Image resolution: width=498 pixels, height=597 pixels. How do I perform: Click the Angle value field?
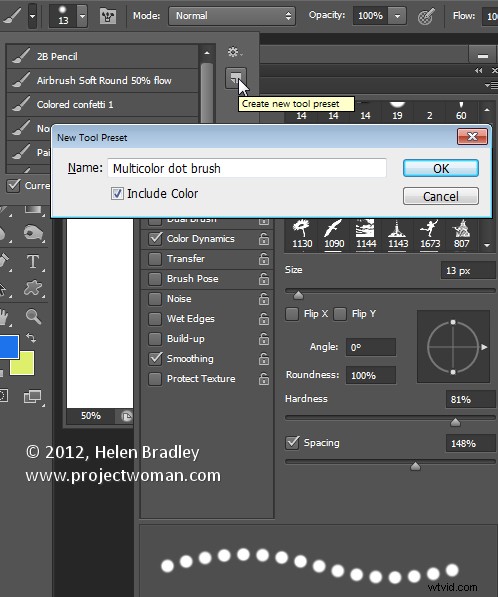[x=371, y=347]
